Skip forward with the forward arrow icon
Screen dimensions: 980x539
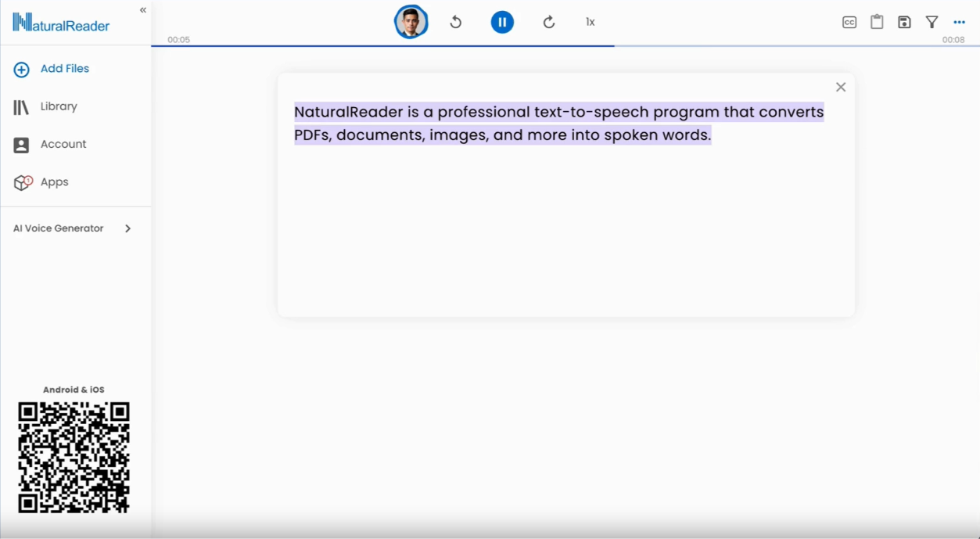click(549, 22)
